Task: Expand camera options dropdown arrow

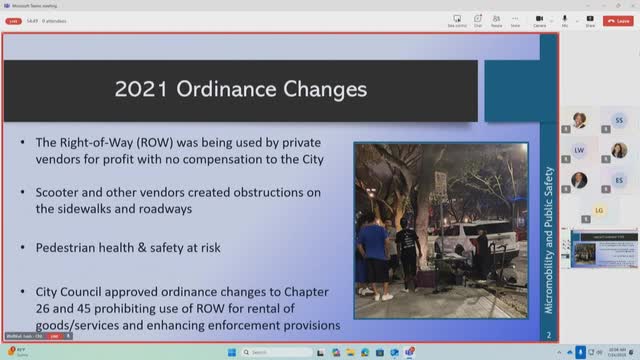Action: [x=551, y=21]
